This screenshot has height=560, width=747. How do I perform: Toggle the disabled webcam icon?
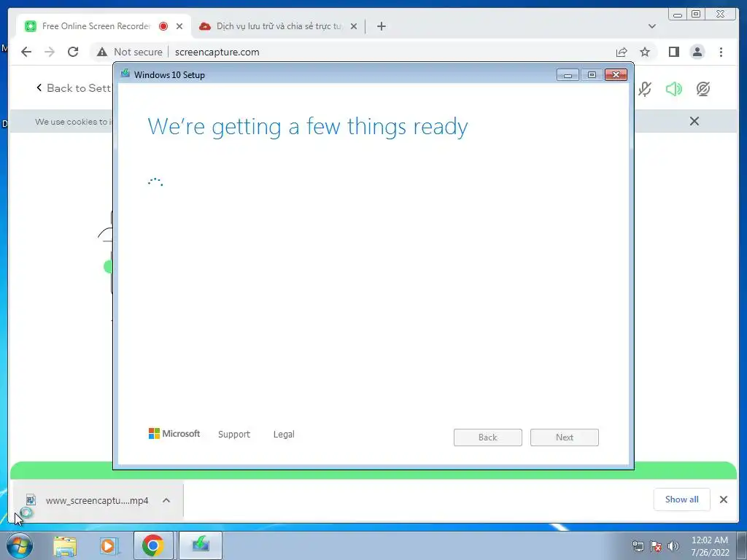tap(703, 89)
